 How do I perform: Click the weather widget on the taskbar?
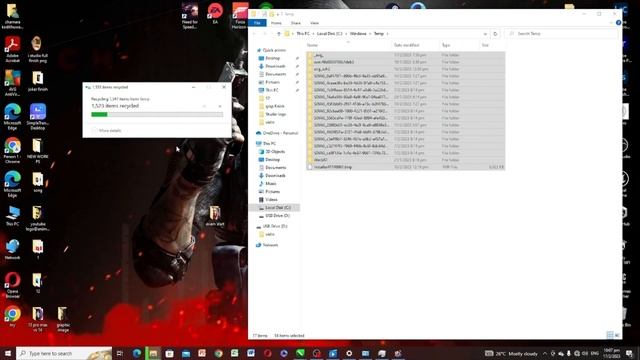pyautogui.click(x=512, y=353)
